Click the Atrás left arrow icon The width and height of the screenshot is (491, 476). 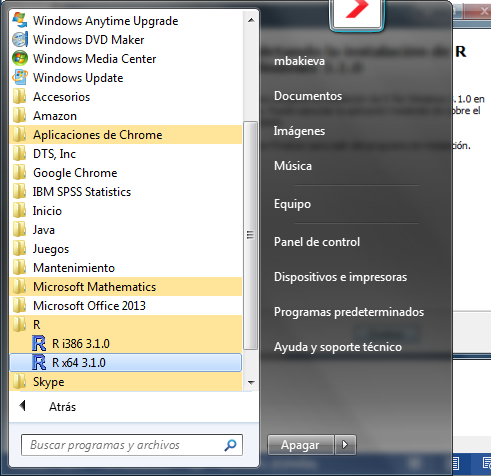pyautogui.click(x=23, y=406)
